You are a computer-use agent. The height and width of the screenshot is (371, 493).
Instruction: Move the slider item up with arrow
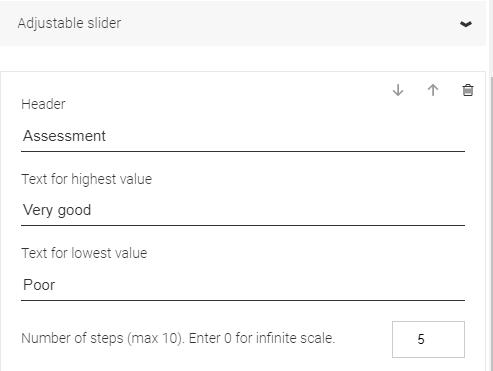coord(433,90)
